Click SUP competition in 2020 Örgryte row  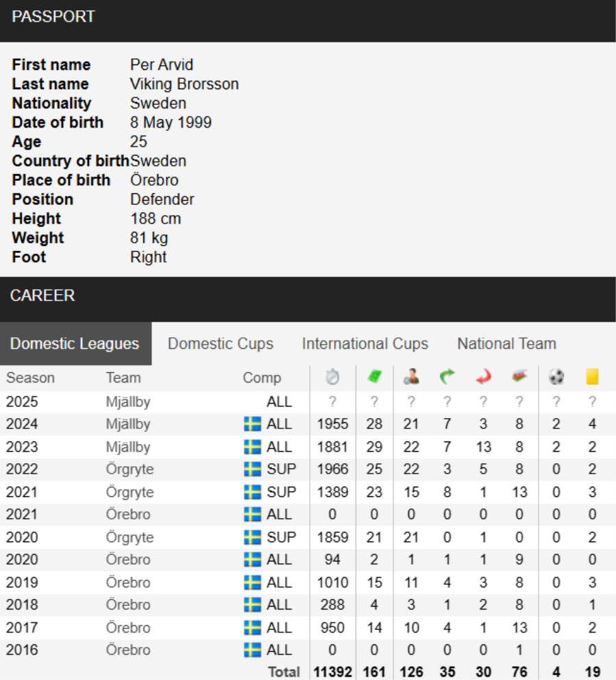click(x=282, y=537)
